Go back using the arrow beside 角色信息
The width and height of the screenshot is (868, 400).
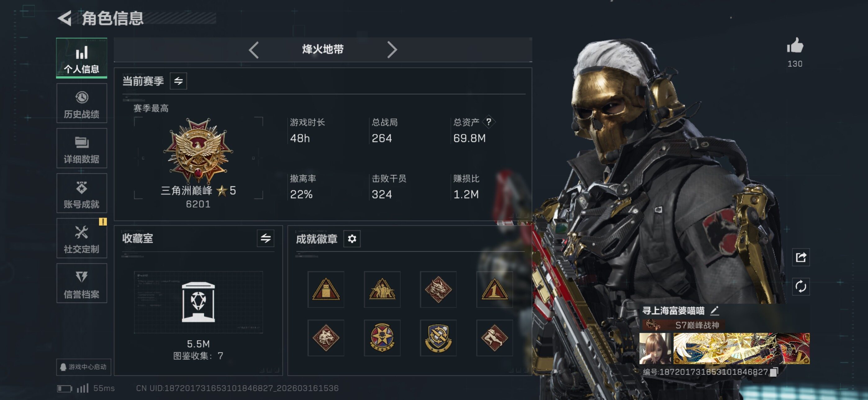pyautogui.click(x=65, y=18)
